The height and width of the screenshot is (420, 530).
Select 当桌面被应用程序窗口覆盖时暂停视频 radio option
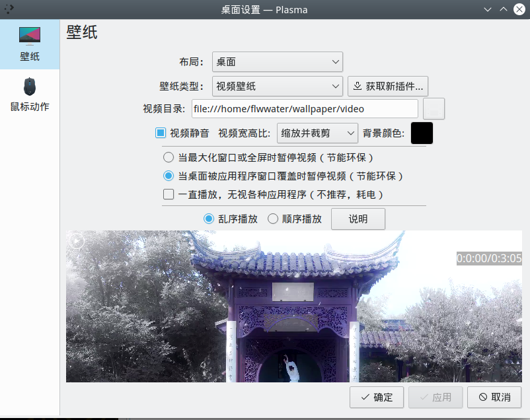tap(169, 176)
